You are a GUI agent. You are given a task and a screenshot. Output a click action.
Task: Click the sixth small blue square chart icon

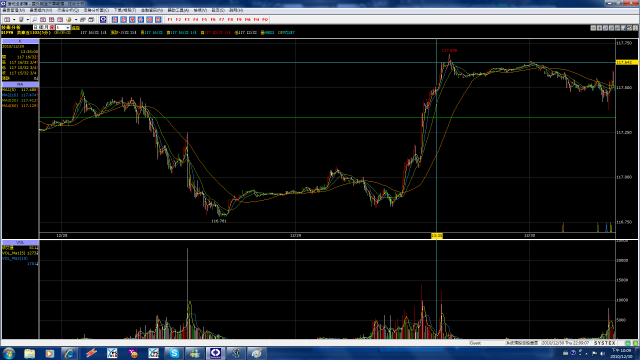click(158, 19)
